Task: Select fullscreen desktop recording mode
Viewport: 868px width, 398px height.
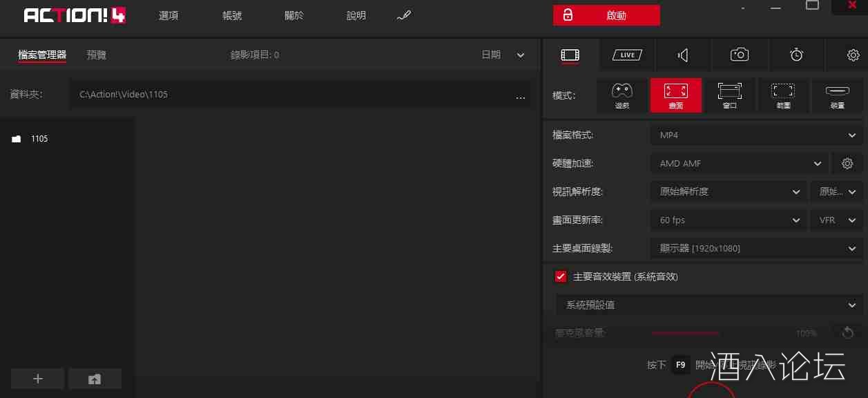Action: [675, 95]
